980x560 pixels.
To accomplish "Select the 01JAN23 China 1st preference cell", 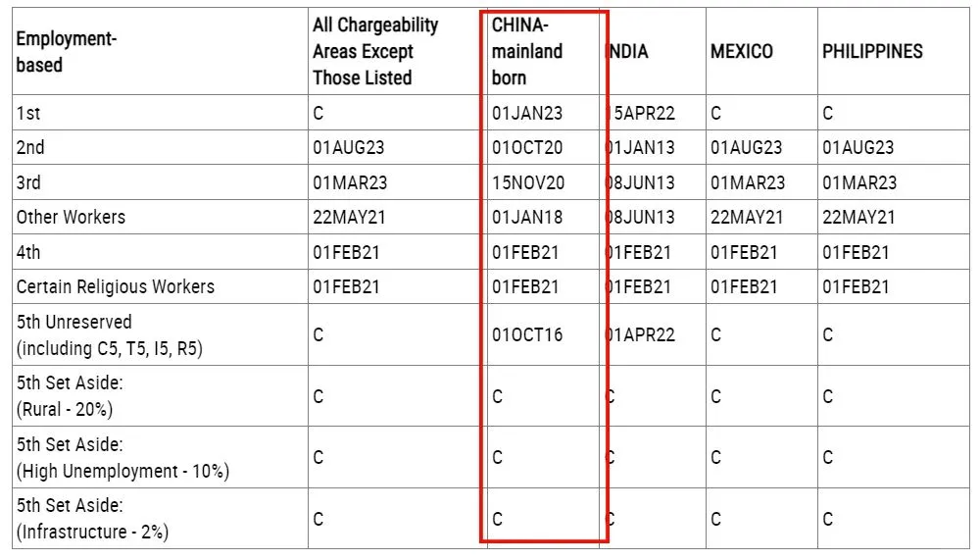I will coord(527,113).
